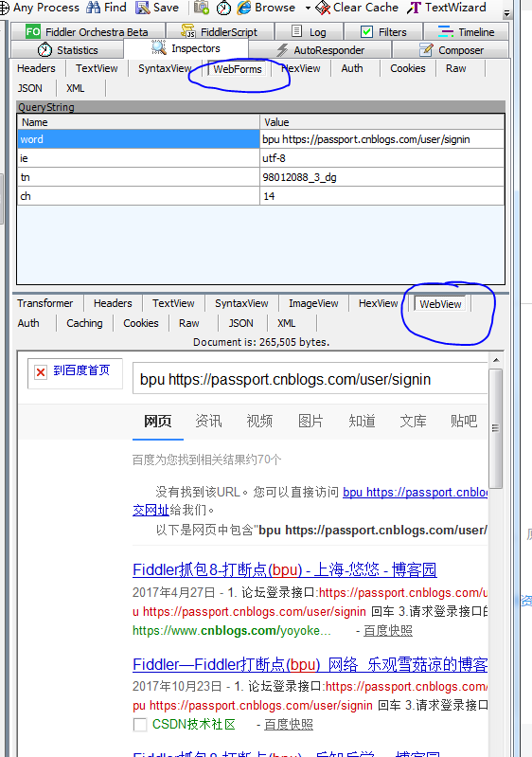Viewport: 532px width, 757px height.
Task: Expand the toolbar overflow arrow
Action: pos(506,13)
